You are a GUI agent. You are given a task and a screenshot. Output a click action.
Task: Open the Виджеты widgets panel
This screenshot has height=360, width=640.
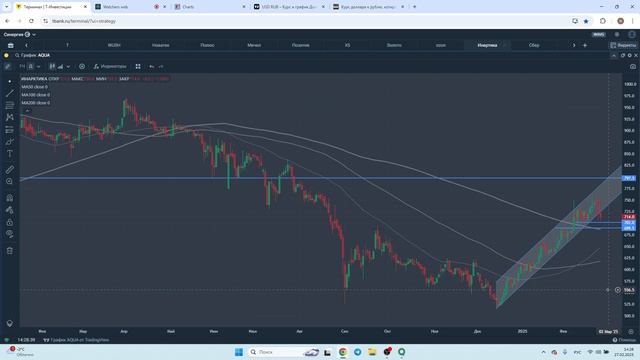click(x=623, y=45)
